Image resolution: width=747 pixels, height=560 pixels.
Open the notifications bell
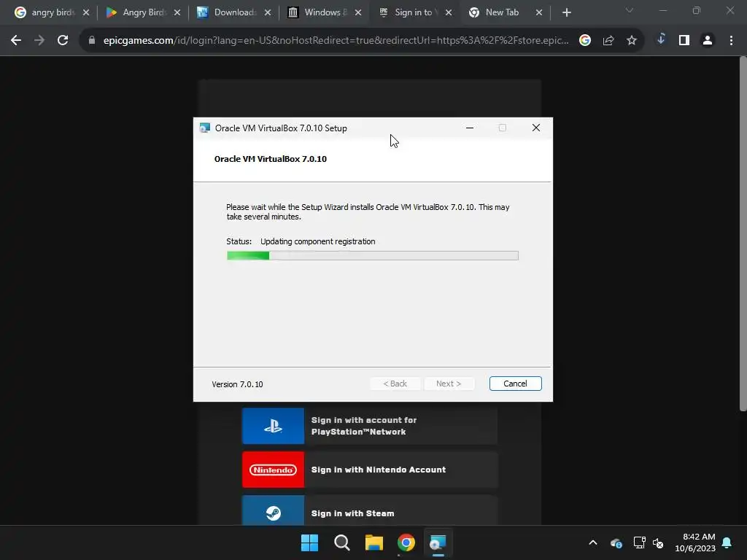click(x=727, y=542)
